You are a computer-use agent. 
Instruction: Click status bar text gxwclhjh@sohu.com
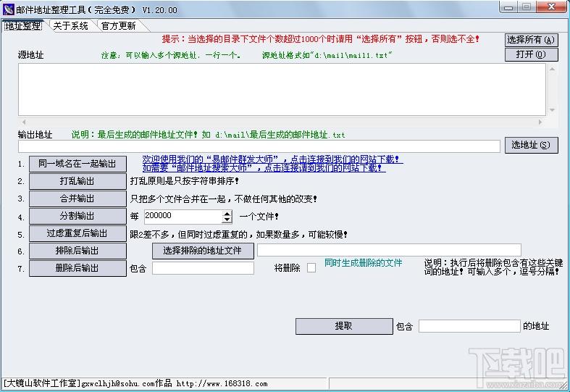point(118,383)
